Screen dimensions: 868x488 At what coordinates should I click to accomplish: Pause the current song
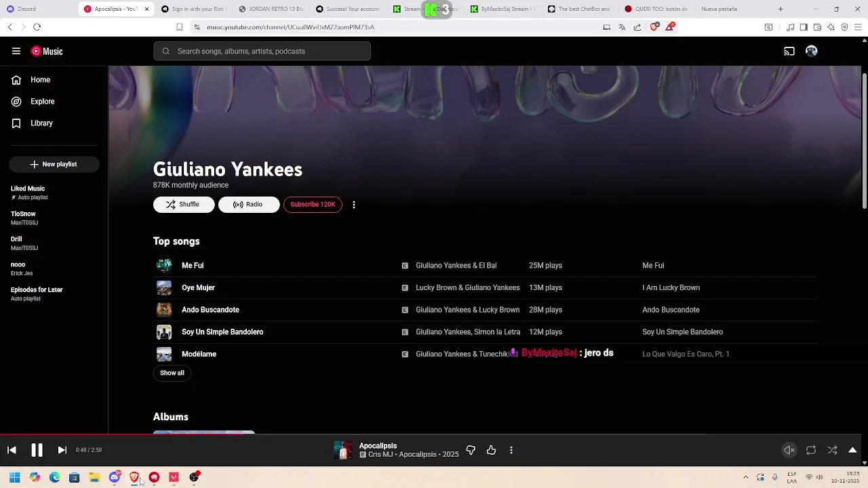(37, 450)
